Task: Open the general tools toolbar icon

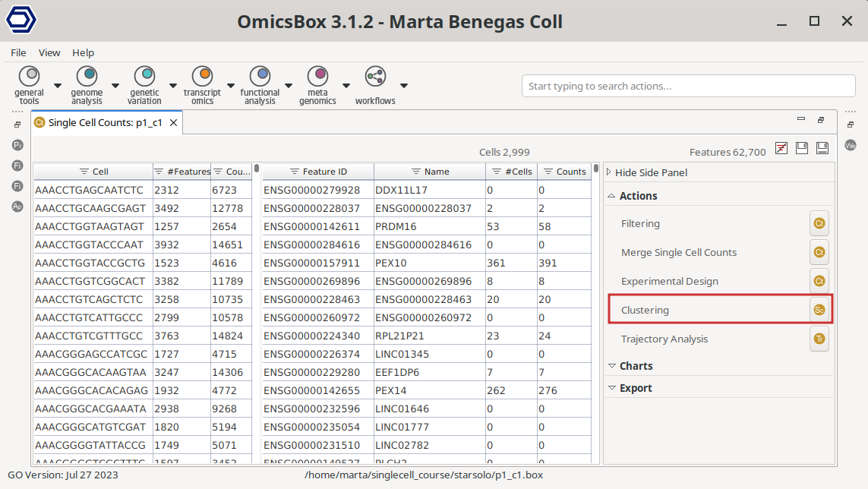Action: (30, 76)
